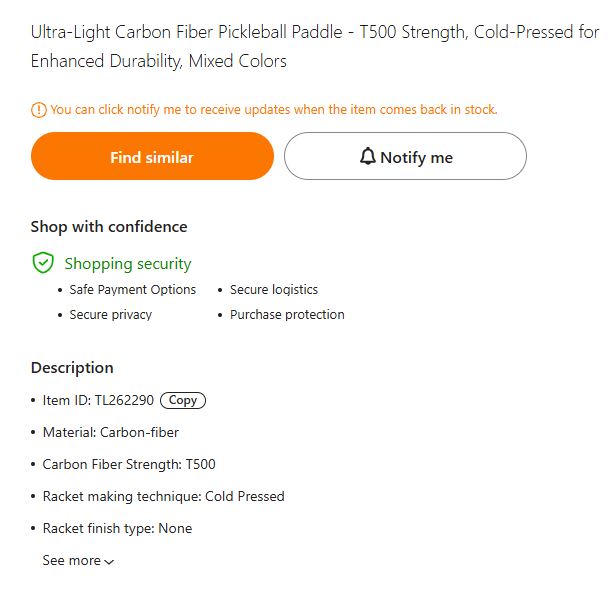Click the Secure privacy entry
Viewport: 615px width, 605px height.
pos(110,315)
